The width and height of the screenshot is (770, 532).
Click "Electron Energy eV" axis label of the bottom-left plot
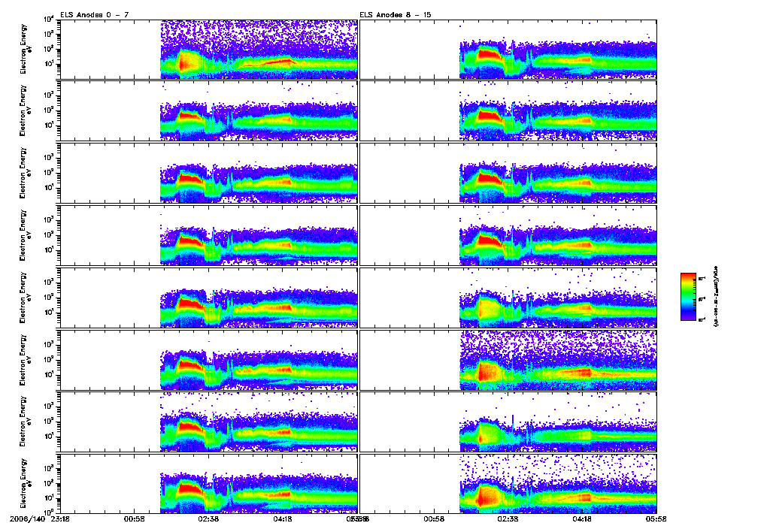click(25, 484)
